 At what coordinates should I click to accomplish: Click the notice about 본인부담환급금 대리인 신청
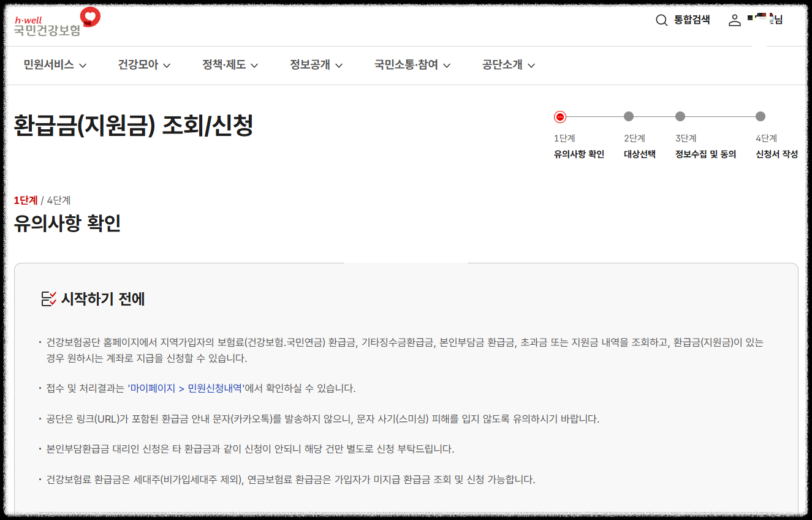(250, 449)
